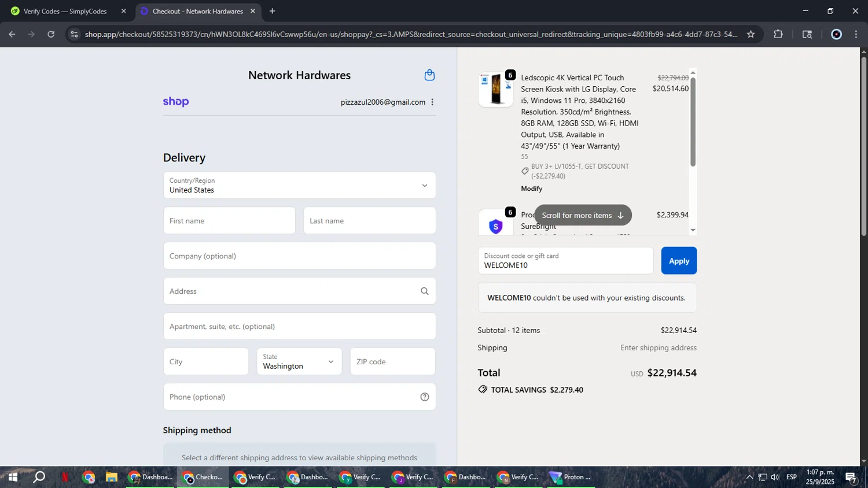Switch to the Checkout Network Hardwares tab

(x=198, y=11)
